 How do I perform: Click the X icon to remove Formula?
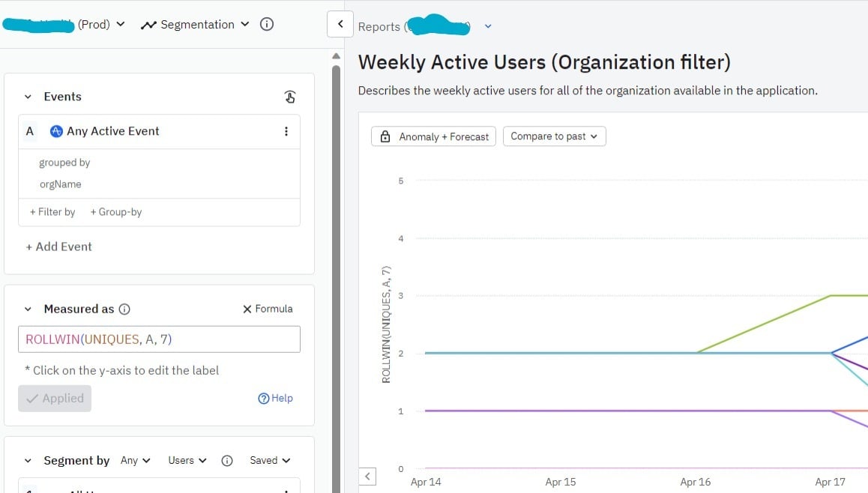(247, 309)
